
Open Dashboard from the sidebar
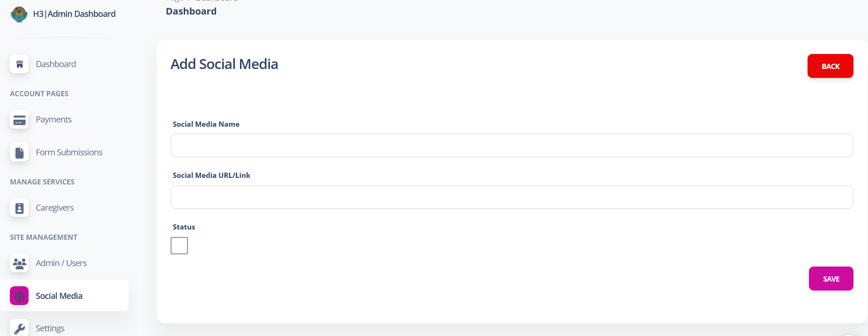56,64
